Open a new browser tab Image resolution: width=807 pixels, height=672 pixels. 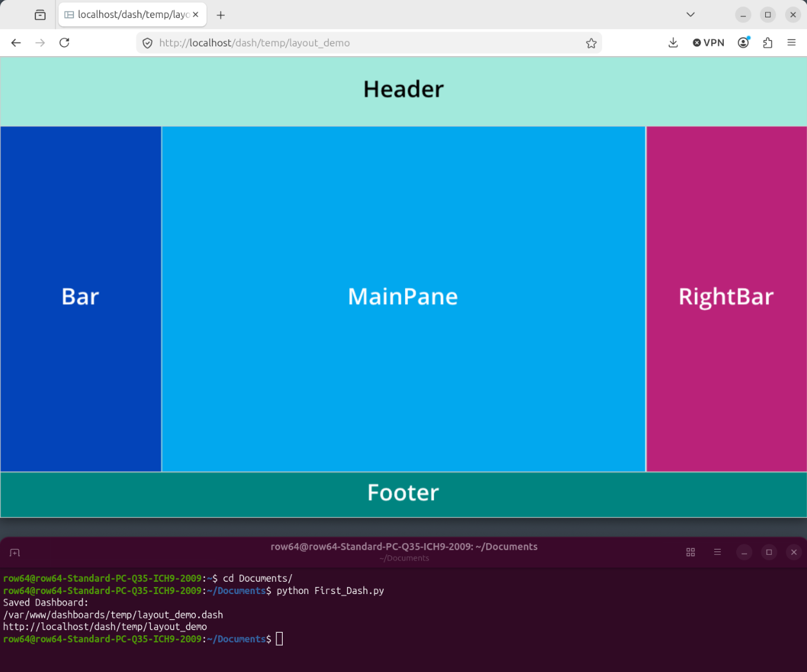[221, 15]
